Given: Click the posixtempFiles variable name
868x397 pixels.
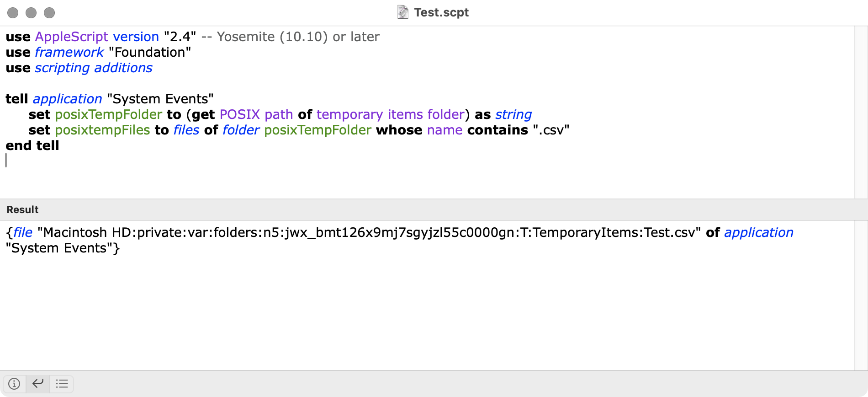Looking at the screenshot, I should click(x=102, y=130).
